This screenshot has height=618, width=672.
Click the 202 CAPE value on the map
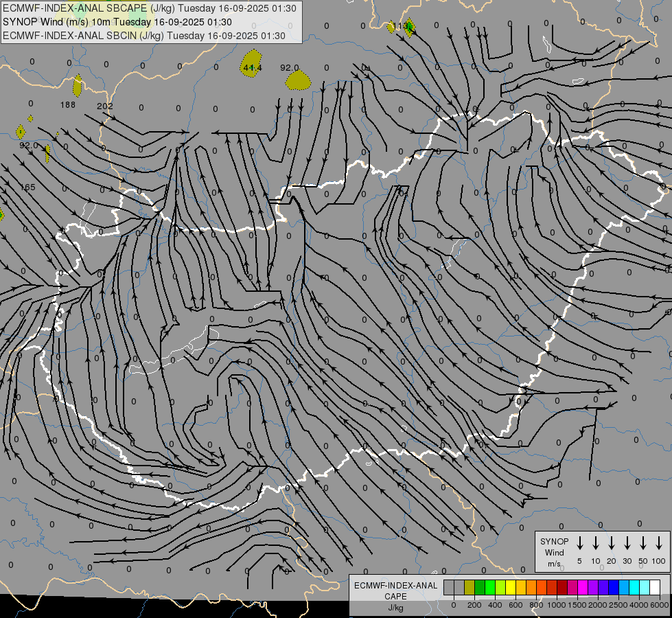coord(105,106)
